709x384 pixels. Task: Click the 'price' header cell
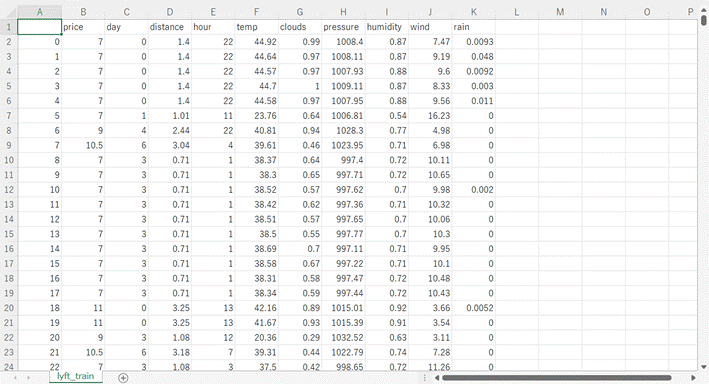point(83,27)
